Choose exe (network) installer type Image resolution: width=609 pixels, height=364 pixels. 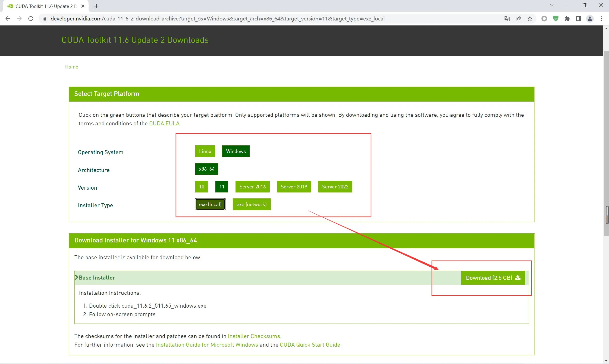click(251, 205)
